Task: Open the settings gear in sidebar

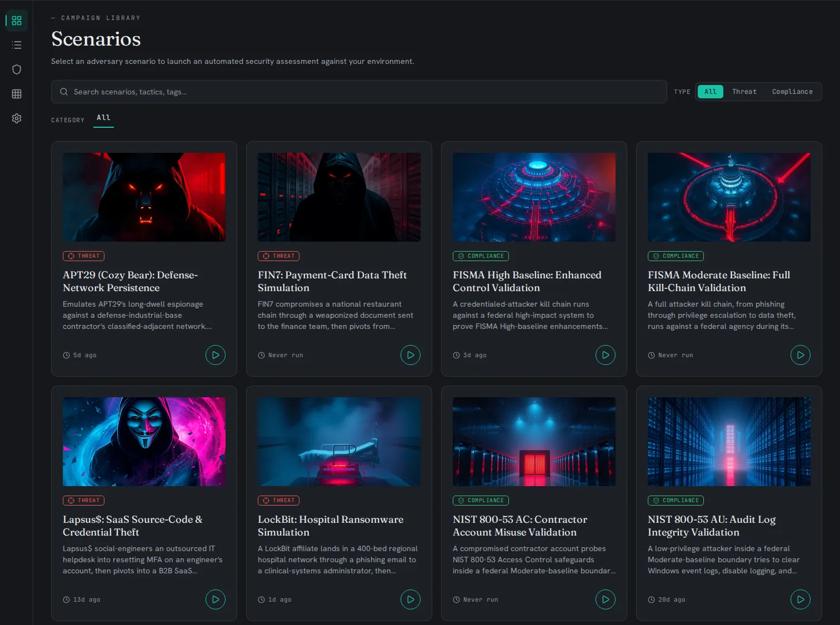Action: click(x=17, y=118)
